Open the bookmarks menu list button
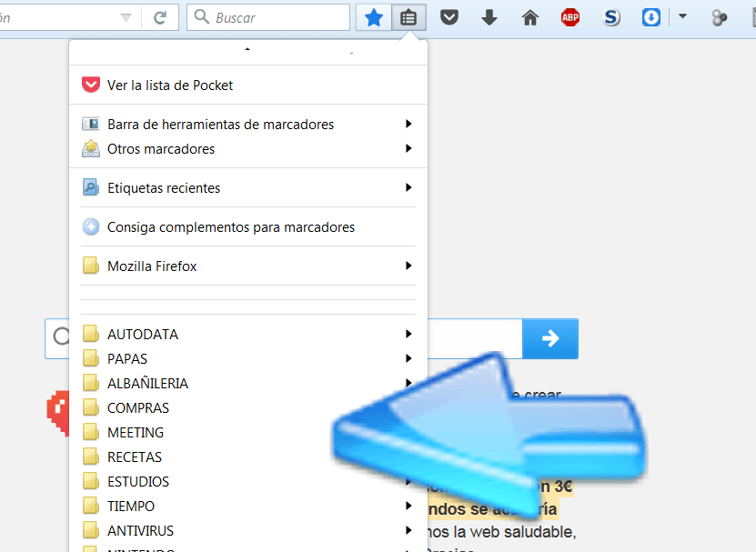This screenshot has width=756, height=552. coord(408,18)
